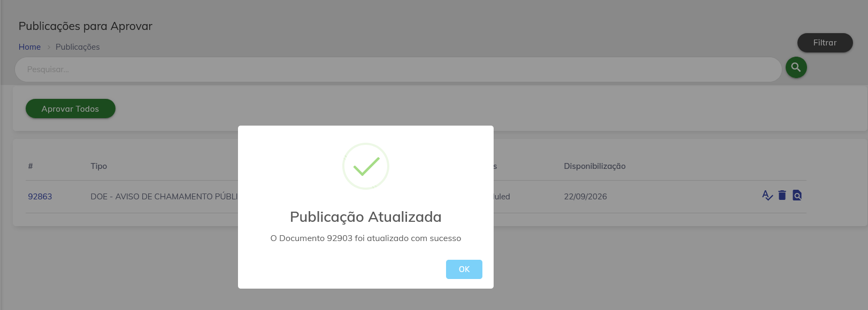Click the # column header
This screenshot has width=868, height=310.
[30, 166]
